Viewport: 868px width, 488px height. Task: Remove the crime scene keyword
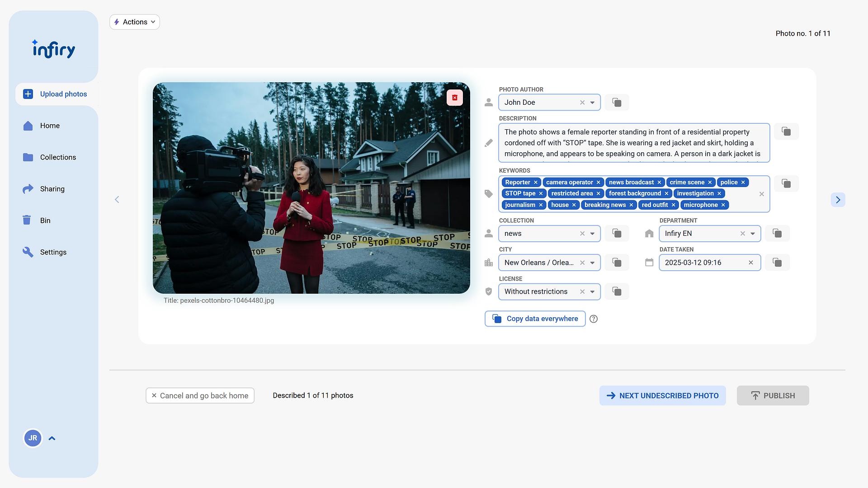[710, 183]
